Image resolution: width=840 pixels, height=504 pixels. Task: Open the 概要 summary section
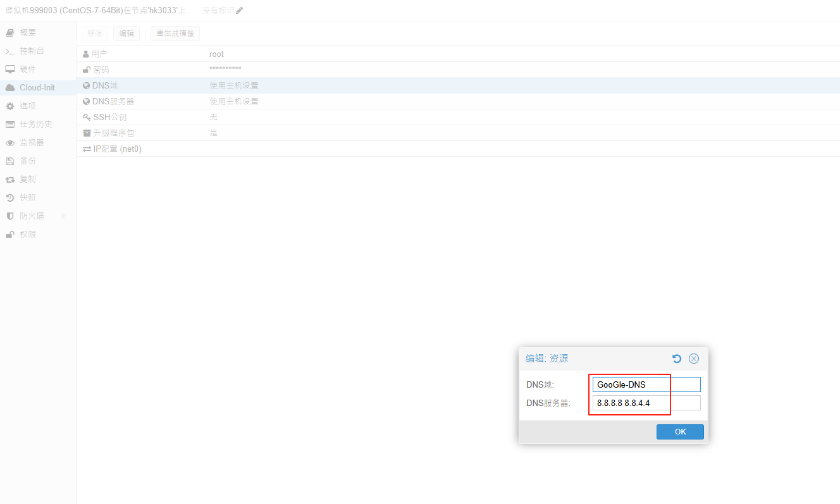click(x=27, y=32)
